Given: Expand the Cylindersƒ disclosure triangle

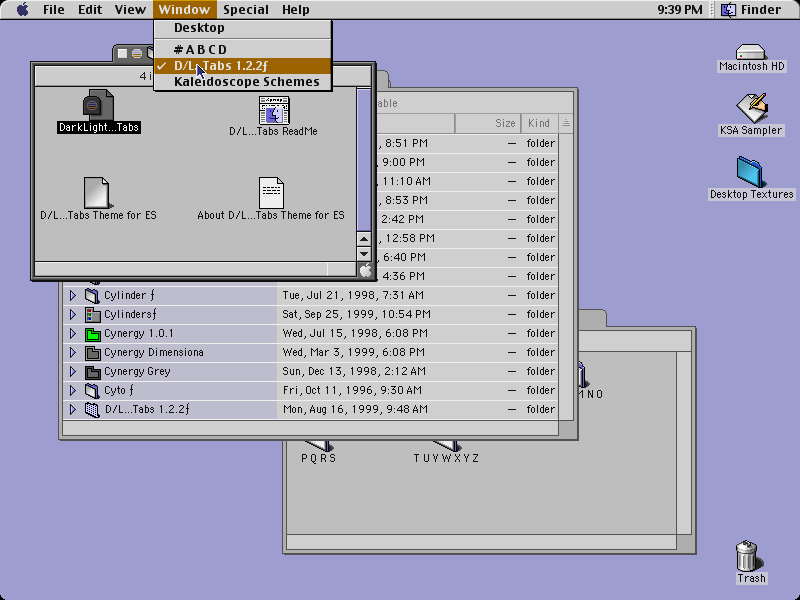Looking at the screenshot, I should point(72,314).
